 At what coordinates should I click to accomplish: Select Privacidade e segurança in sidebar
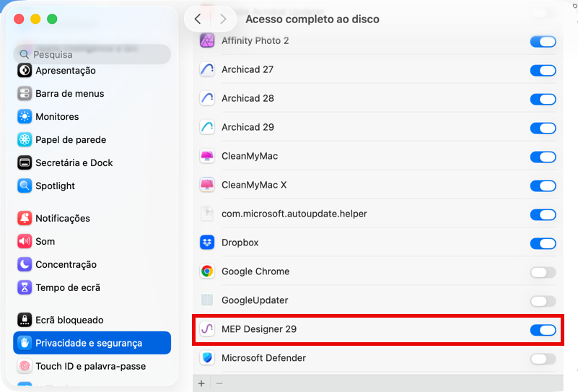click(92, 343)
